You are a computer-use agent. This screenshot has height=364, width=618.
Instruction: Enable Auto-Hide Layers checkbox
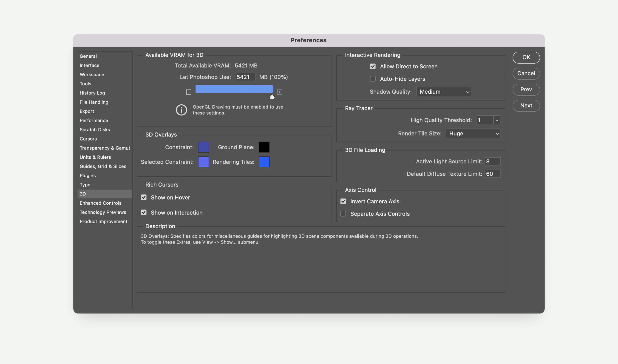click(373, 79)
